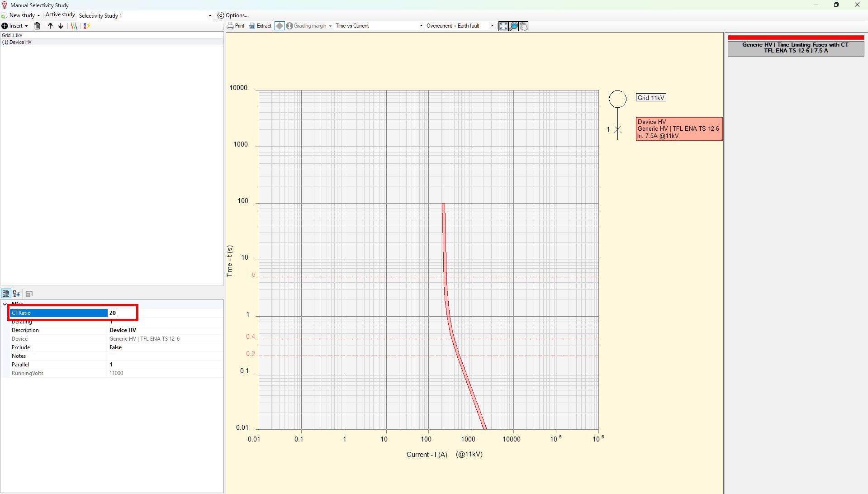Move selected device down with arrow
The height and width of the screenshot is (494, 868).
(x=61, y=26)
